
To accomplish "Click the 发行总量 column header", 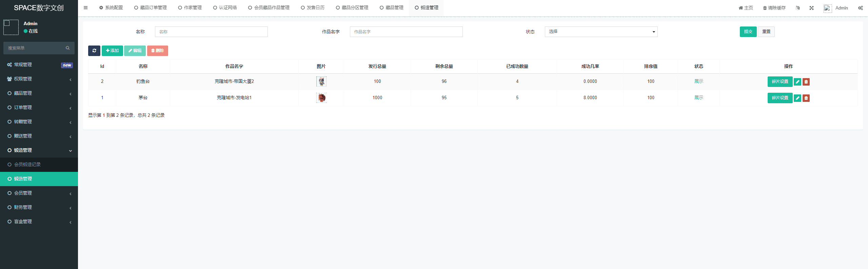I will [x=377, y=67].
